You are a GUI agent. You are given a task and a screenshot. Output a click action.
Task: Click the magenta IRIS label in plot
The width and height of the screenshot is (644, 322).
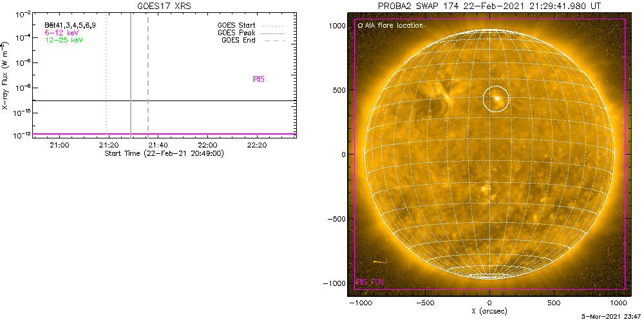(x=258, y=80)
